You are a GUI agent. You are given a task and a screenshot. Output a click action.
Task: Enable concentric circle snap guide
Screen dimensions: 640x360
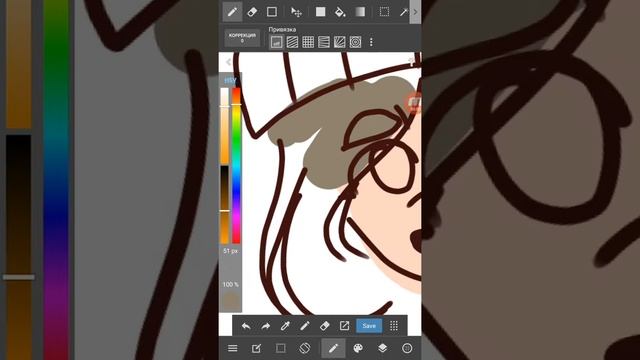(356, 42)
